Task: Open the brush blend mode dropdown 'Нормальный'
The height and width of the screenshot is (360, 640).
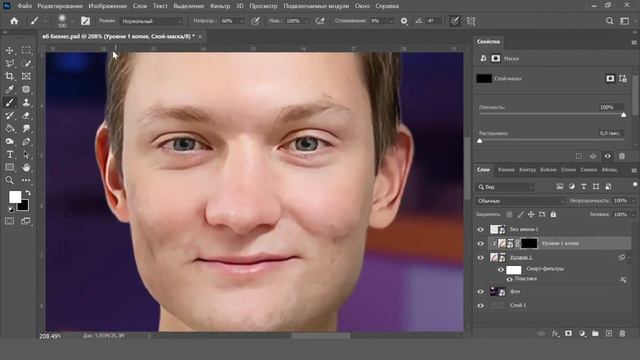Action: 150,21
